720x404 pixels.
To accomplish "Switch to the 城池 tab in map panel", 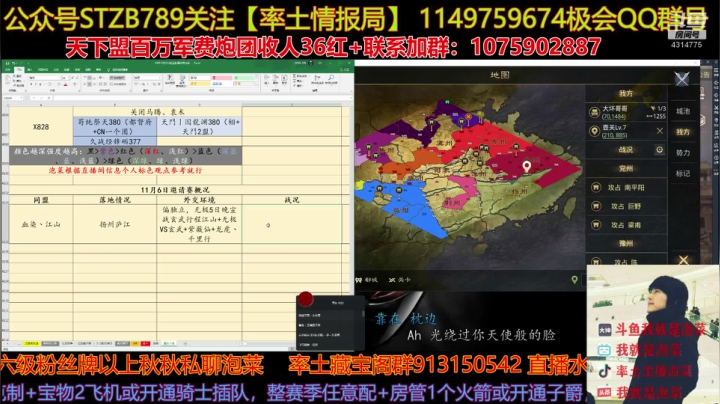I will pos(683,111).
